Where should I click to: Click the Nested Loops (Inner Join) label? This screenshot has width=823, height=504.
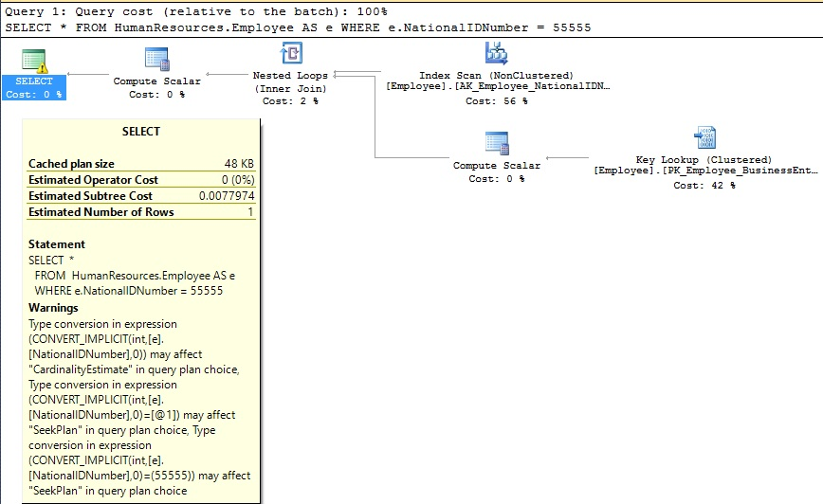point(290,81)
